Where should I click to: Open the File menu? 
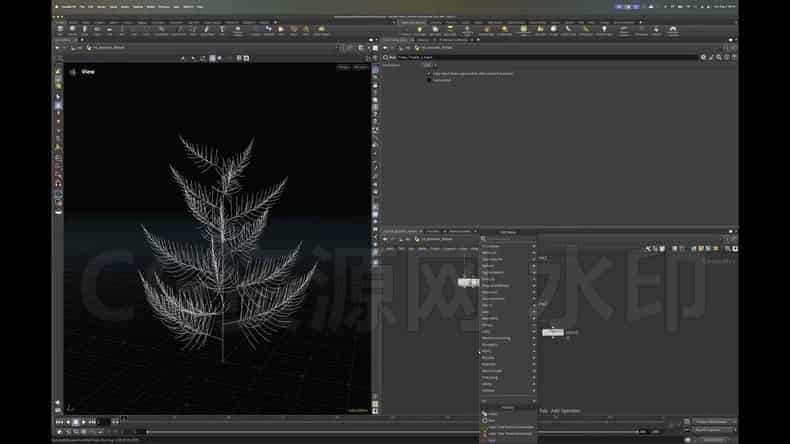pos(82,7)
